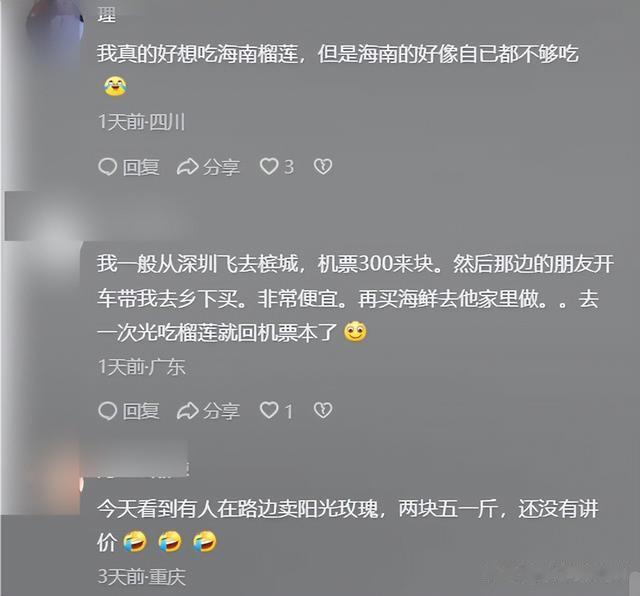Click the 3天前·重庆 timestamp

[x=142, y=576]
